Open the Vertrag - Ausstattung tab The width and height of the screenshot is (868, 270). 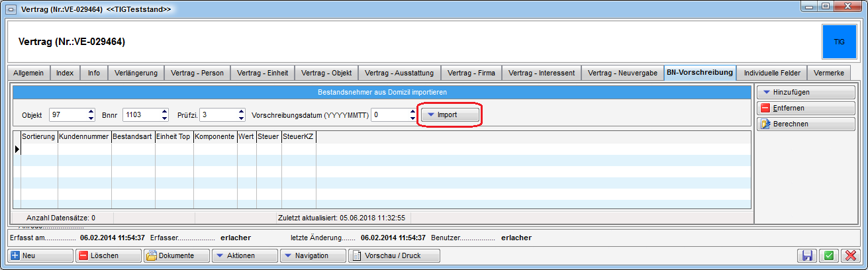point(399,73)
